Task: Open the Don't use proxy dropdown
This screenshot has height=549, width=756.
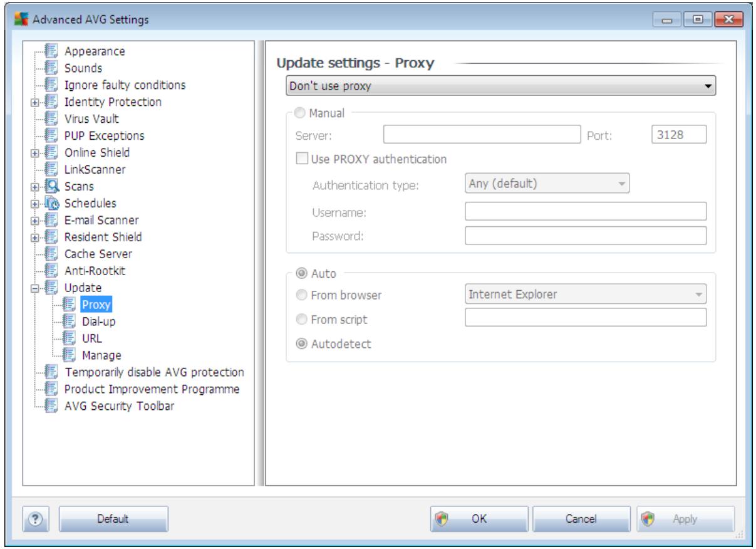Action: point(500,86)
